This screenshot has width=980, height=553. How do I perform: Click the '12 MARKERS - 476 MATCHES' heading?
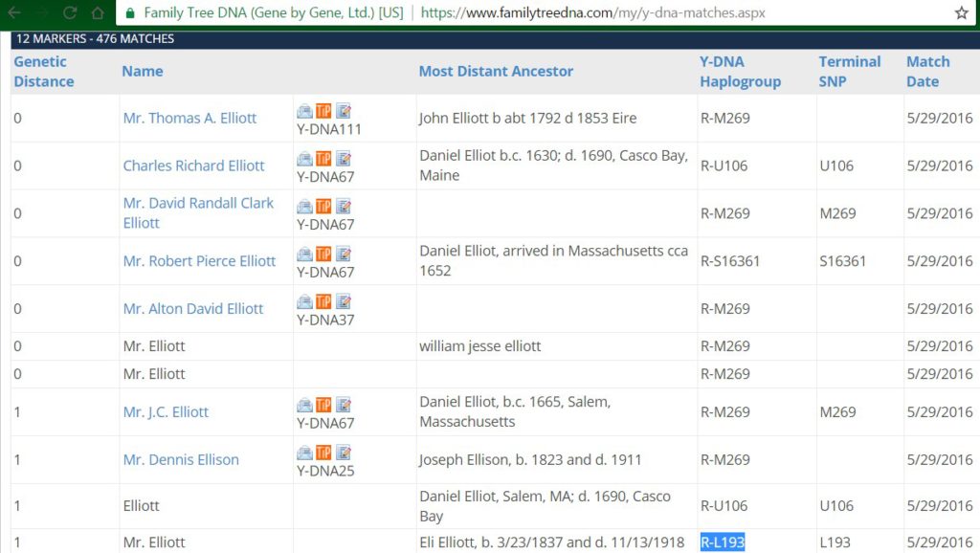pos(95,38)
